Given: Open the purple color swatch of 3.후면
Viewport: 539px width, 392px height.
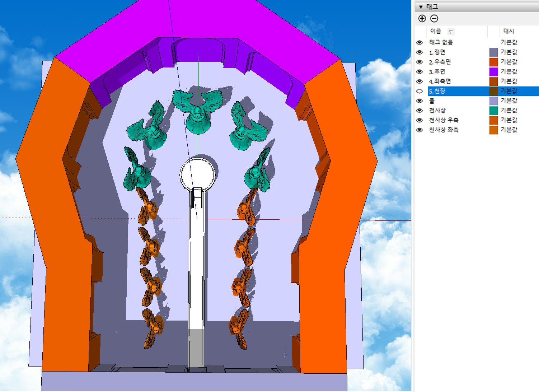Looking at the screenshot, I should point(493,72).
